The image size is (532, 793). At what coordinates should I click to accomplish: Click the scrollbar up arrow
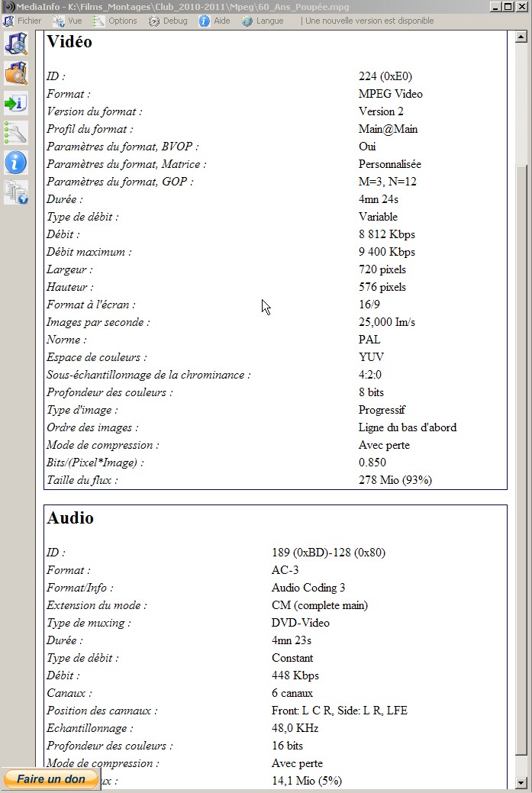pyautogui.click(x=521, y=37)
